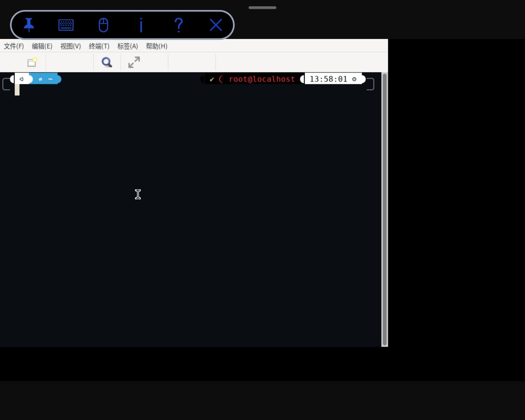Click the top drag handle bar
This screenshot has width=525, height=420.
pos(262,8)
